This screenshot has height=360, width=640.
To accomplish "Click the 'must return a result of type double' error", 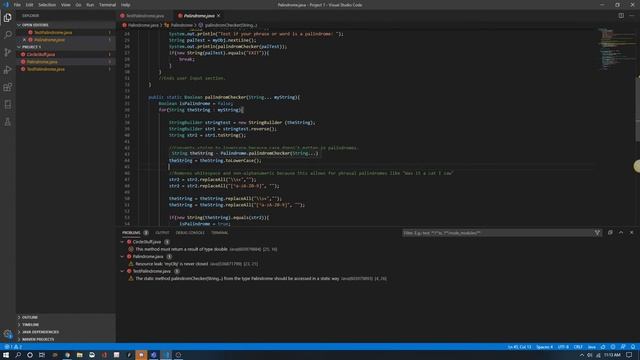I will pyautogui.click(x=181, y=249).
